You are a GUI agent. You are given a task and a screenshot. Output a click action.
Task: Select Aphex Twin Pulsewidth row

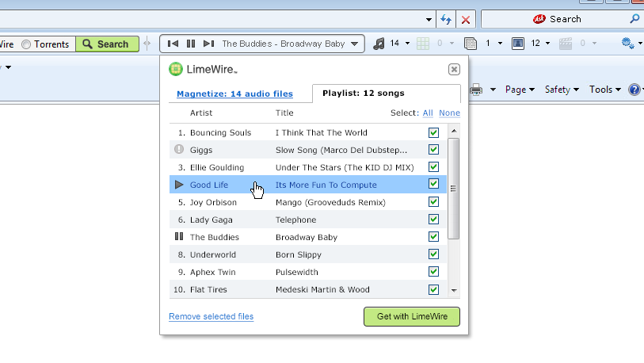[x=308, y=272]
